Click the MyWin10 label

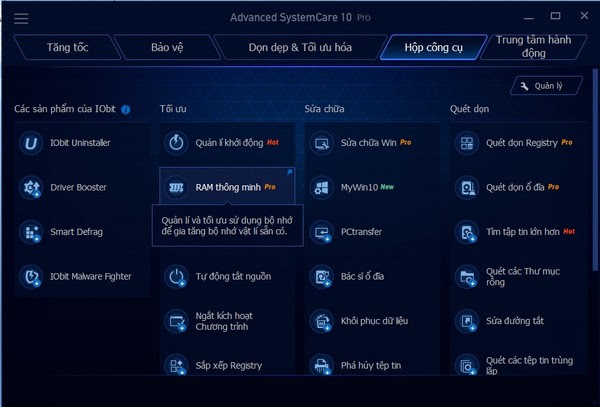click(359, 187)
